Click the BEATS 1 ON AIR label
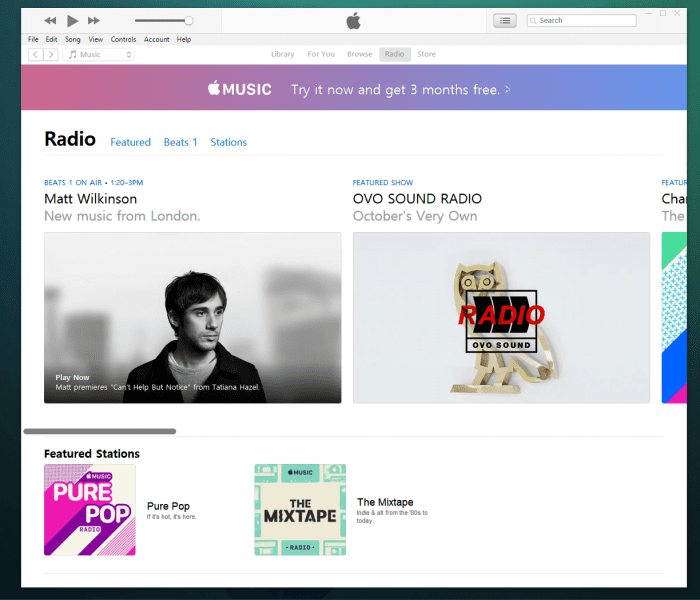The image size is (700, 600). click(x=93, y=183)
